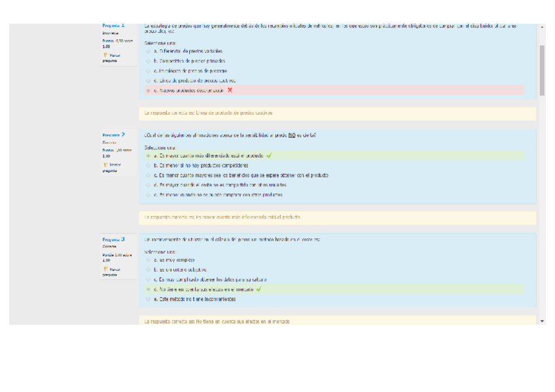Viewport: 555px width, 392px height.
Task: Select question 1 radio option a
Action: [149, 51]
